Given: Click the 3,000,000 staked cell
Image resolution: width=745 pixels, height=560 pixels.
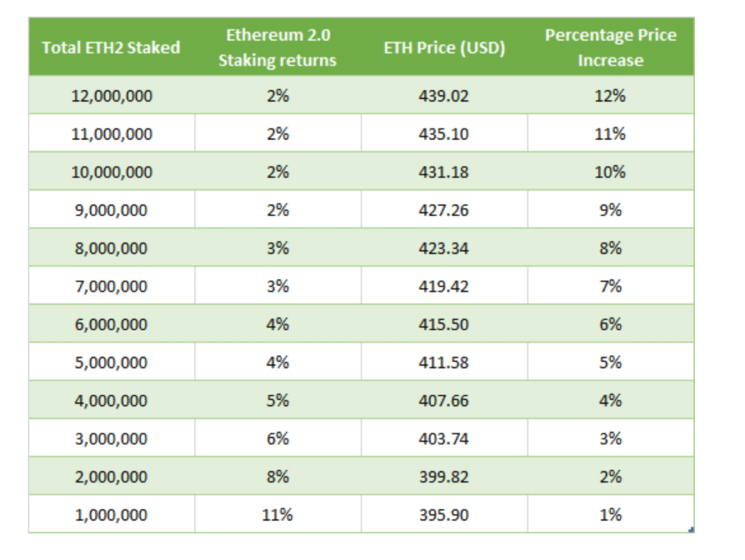Looking at the screenshot, I should pyautogui.click(x=111, y=438).
